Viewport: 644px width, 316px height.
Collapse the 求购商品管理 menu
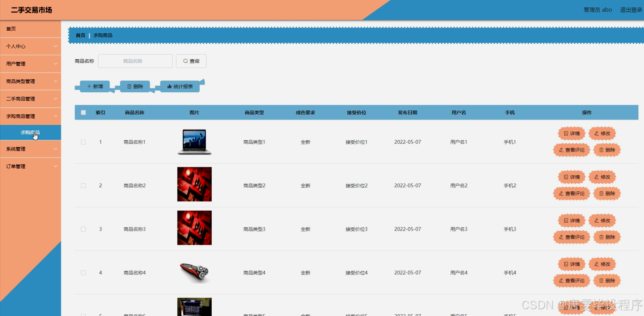tap(31, 116)
